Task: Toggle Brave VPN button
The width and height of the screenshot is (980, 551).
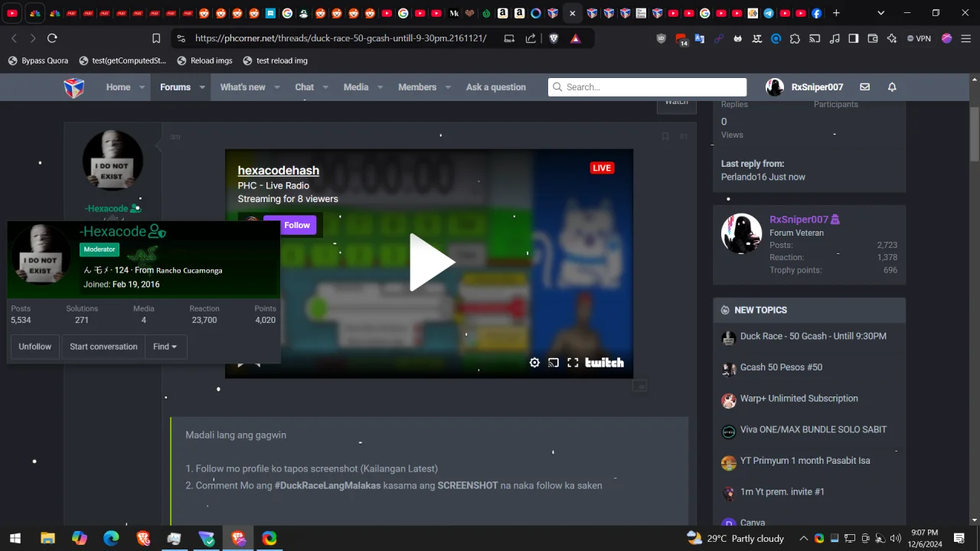Action: [919, 38]
